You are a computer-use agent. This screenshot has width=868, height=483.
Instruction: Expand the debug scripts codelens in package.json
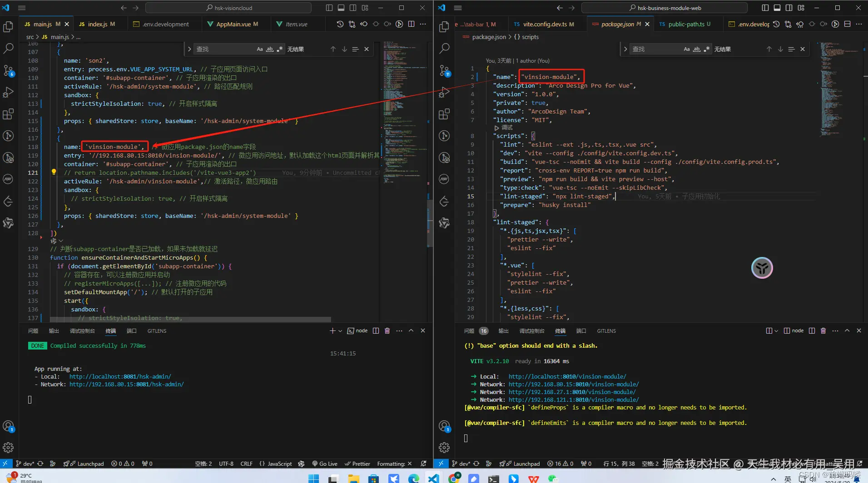pos(504,128)
